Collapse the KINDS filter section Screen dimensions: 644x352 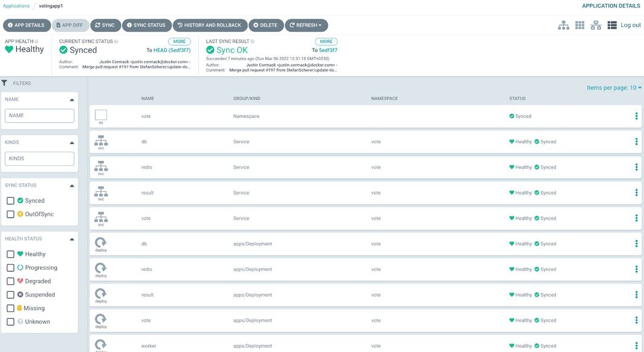click(72, 143)
